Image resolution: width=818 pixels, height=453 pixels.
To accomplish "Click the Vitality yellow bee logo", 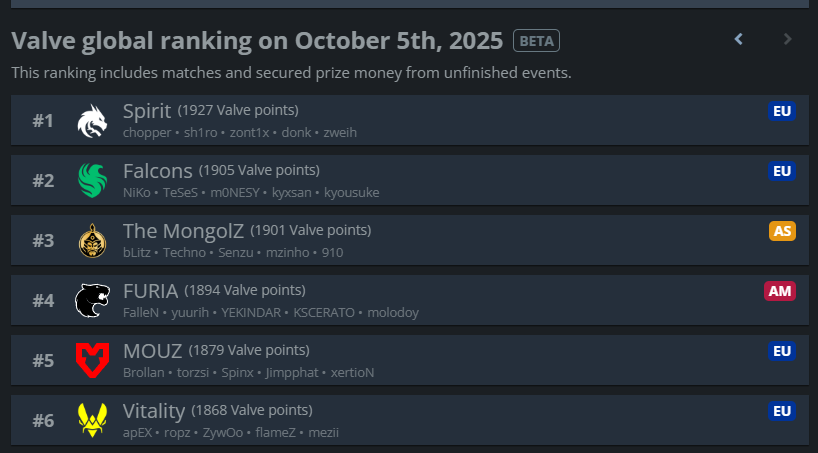I will (x=92, y=420).
